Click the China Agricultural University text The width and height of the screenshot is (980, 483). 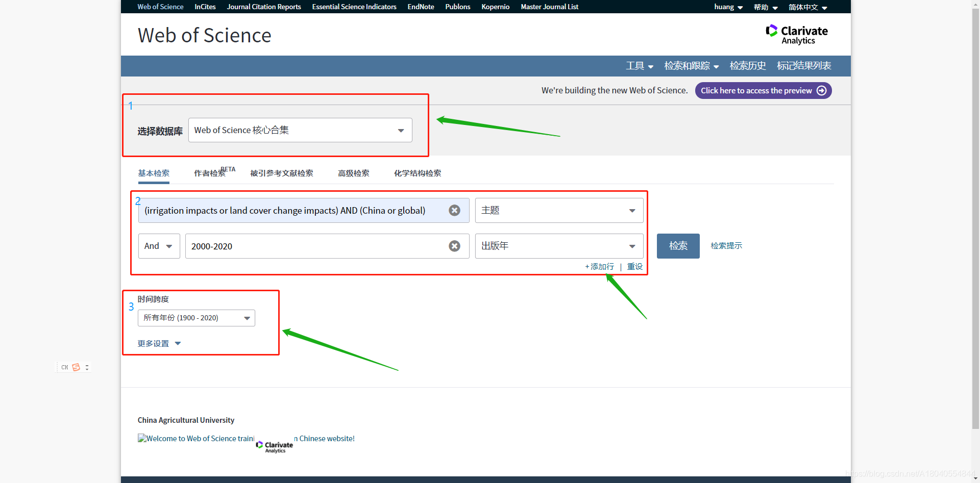point(186,420)
